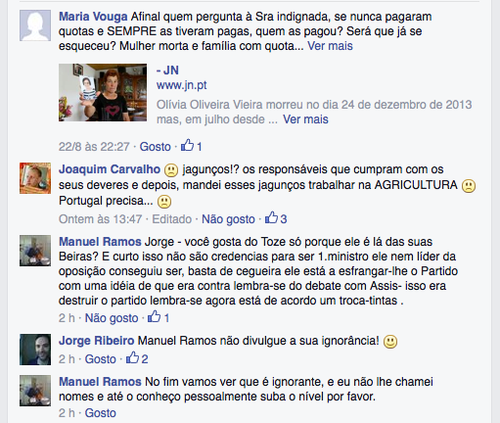Open Joaquim Carvalho's profile picture
The image size is (500, 423).
35,178
